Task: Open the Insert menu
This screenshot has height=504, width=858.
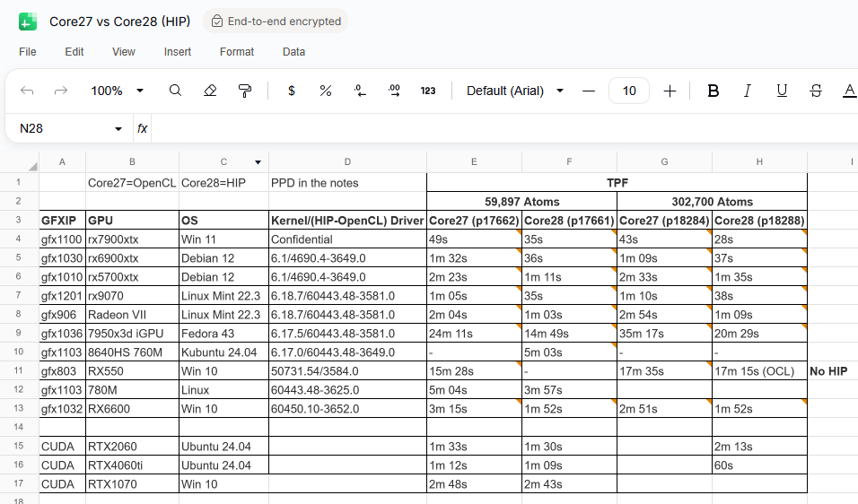Action: [178, 52]
